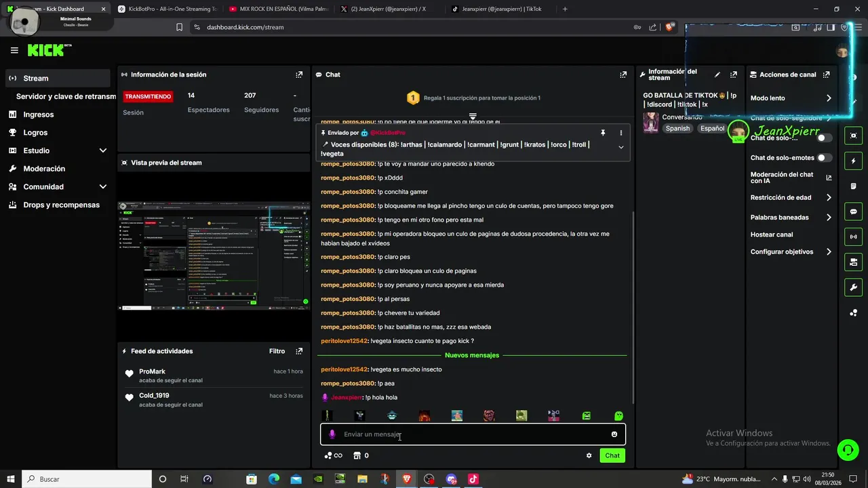Screen dimensions: 868x488
Task: Pop out the Información del stream panel
Action: [x=733, y=75]
